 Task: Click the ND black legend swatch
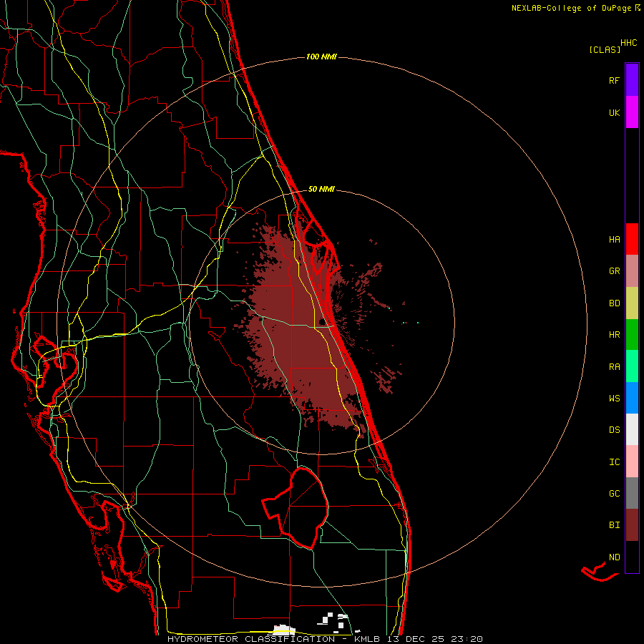click(632, 557)
